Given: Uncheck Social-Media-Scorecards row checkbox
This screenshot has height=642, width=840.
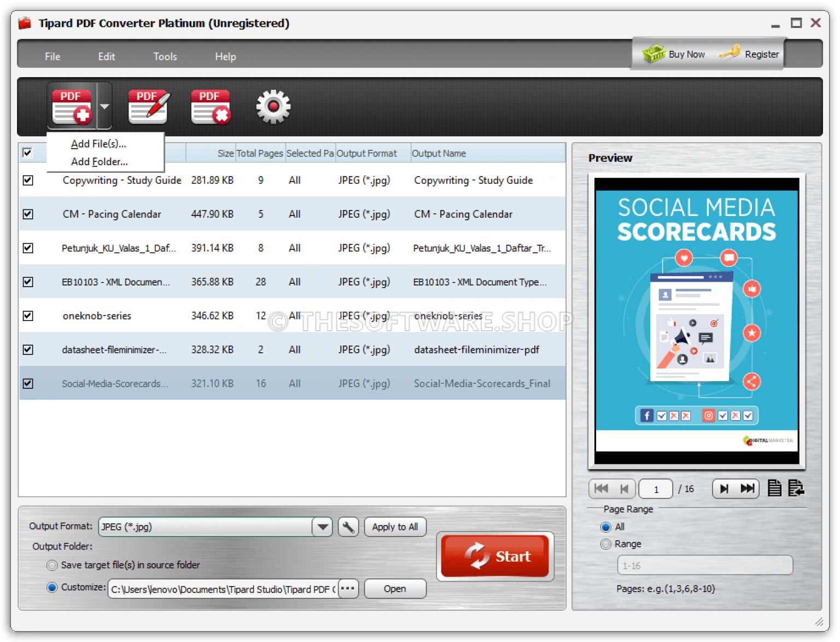Looking at the screenshot, I should point(28,384).
